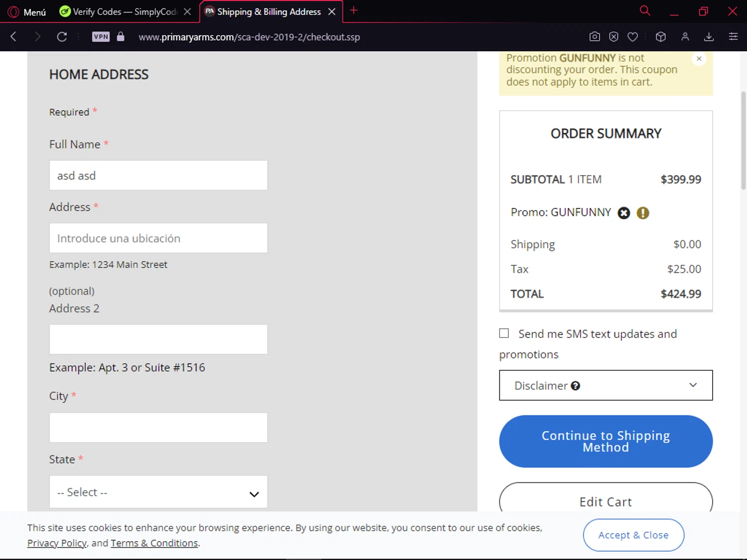The width and height of the screenshot is (747, 560).
Task: Remove the GUNFUNNY promo code
Action: [624, 213]
